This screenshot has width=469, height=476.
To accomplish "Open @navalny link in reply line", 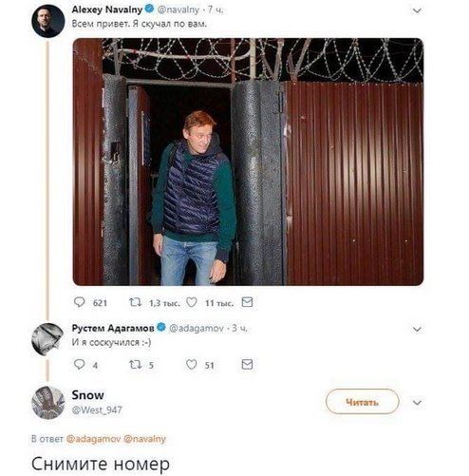I will pyautogui.click(x=144, y=439).
